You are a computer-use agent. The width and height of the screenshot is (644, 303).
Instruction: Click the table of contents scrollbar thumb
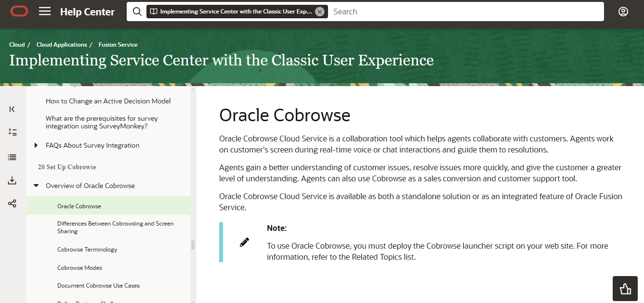pos(193,245)
